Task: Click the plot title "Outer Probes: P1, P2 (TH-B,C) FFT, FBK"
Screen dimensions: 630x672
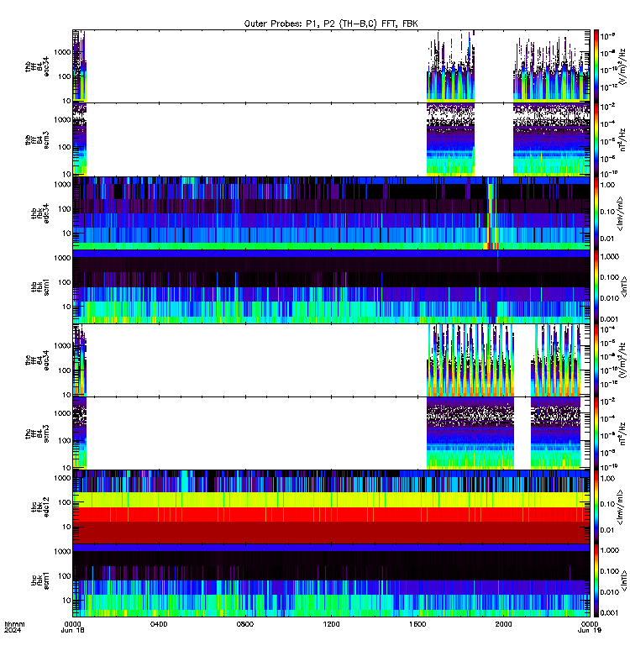Action: (331, 24)
